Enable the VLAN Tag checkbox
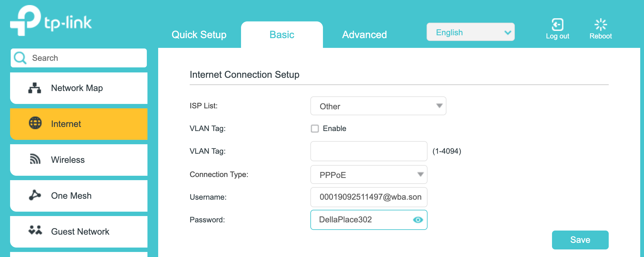The height and width of the screenshot is (257, 644). point(315,128)
